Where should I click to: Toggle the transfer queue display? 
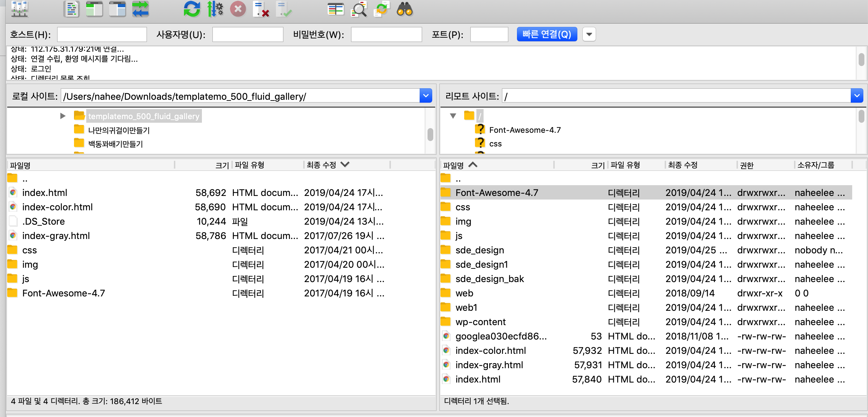pyautogui.click(x=140, y=9)
